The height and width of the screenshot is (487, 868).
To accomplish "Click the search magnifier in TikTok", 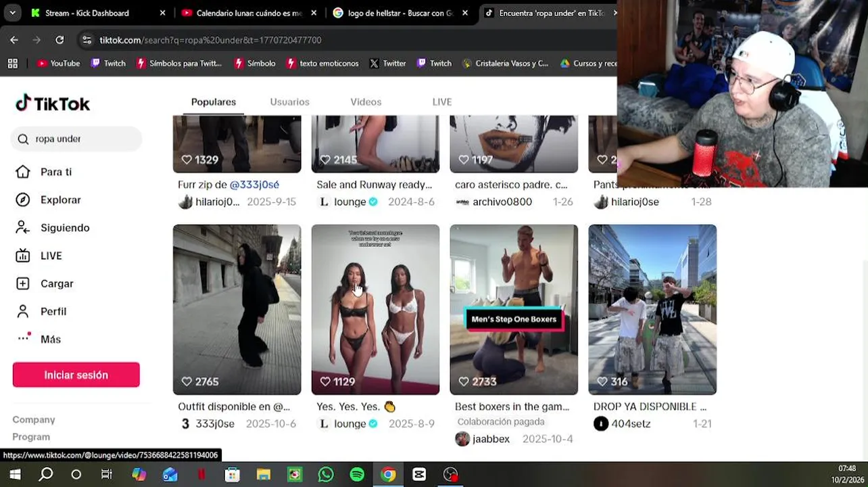I will pyautogui.click(x=23, y=139).
